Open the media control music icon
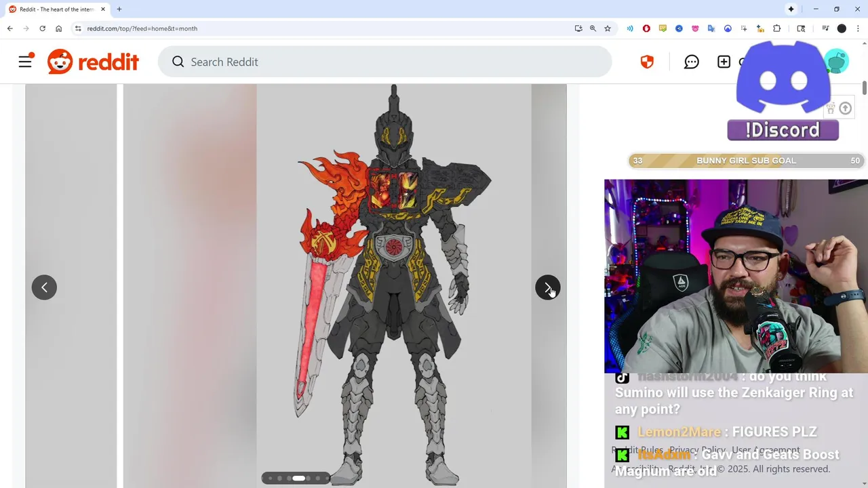Screen dimensions: 868x488 pyautogui.click(x=825, y=28)
